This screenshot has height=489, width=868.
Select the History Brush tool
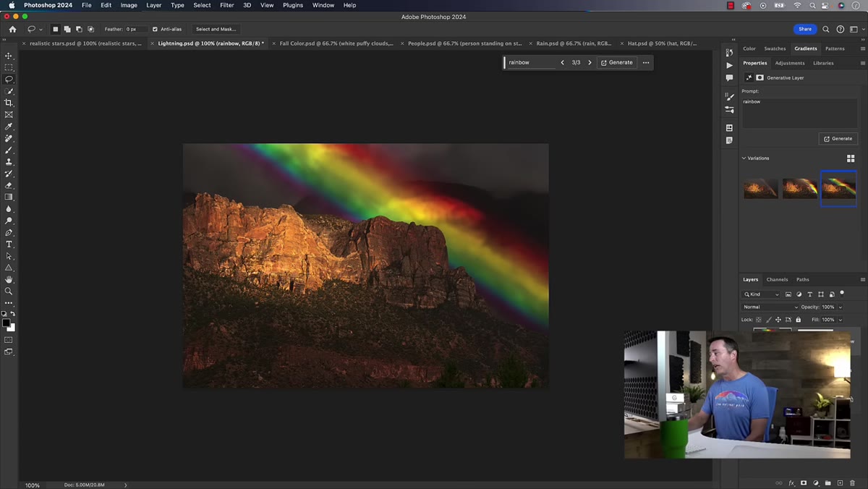(x=9, y=174)
